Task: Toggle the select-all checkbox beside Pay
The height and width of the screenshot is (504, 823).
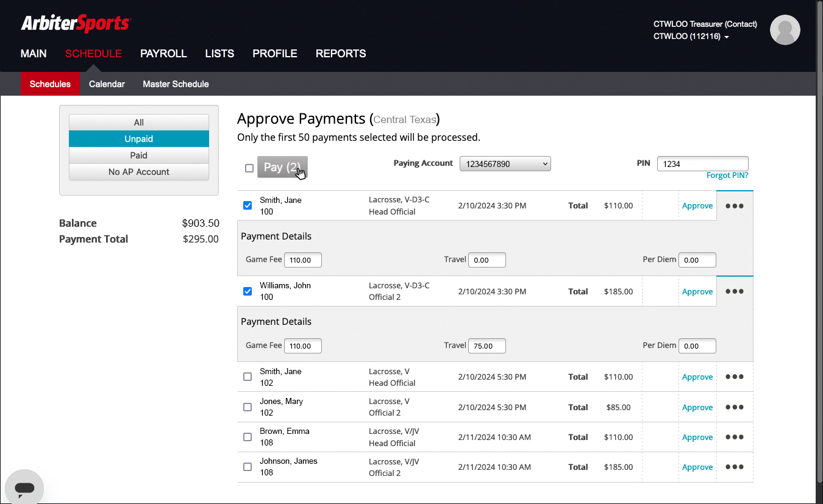Action: 249,168
